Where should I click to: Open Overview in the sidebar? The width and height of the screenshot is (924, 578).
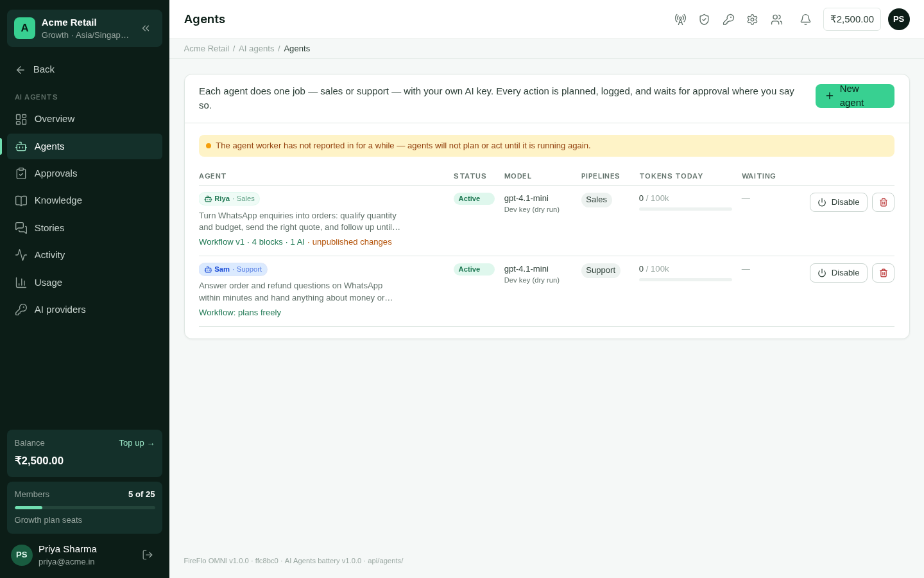click(85, 119)
